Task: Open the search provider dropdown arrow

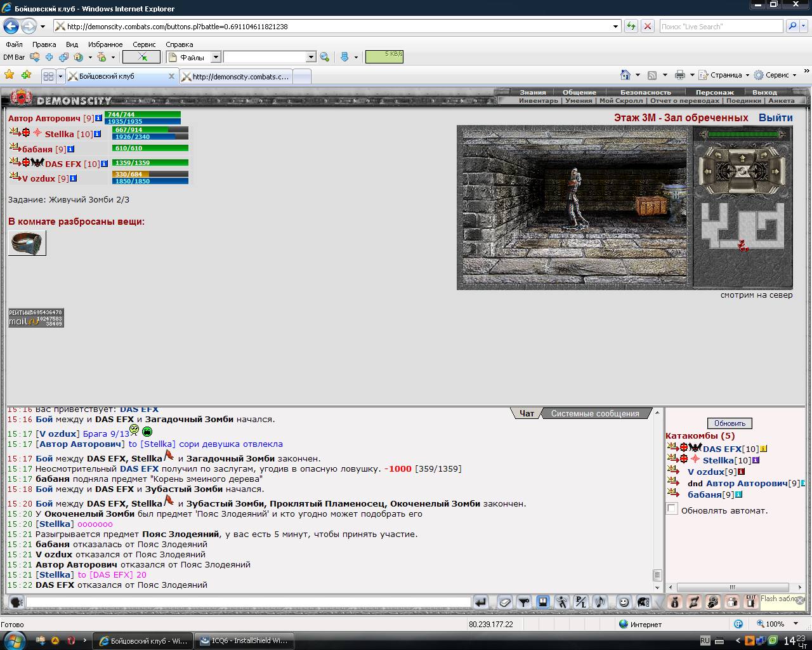Action: 804,27
